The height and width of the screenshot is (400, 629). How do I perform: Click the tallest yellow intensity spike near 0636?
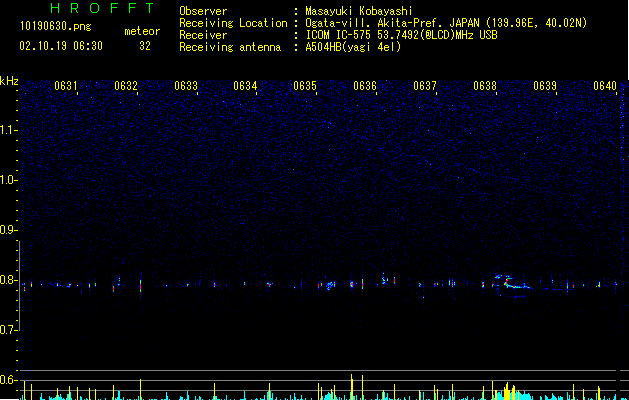click(x=352, y=387)
